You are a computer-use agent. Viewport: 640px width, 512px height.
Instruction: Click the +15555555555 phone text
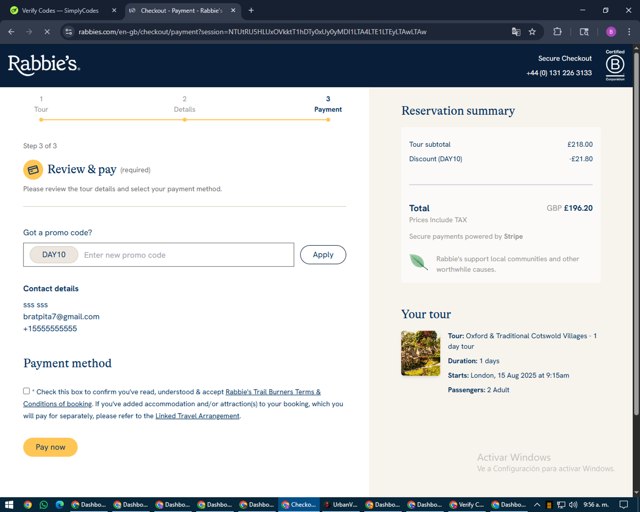50,328
